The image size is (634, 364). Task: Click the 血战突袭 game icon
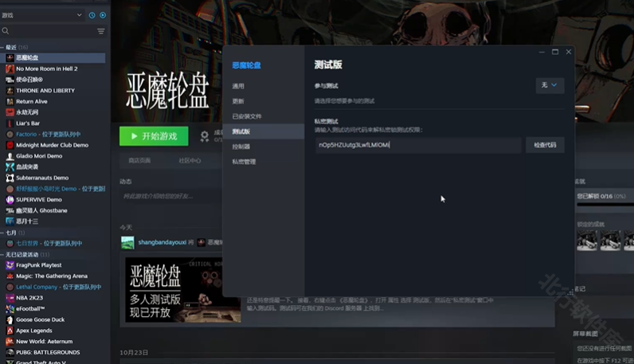point(10,167)
